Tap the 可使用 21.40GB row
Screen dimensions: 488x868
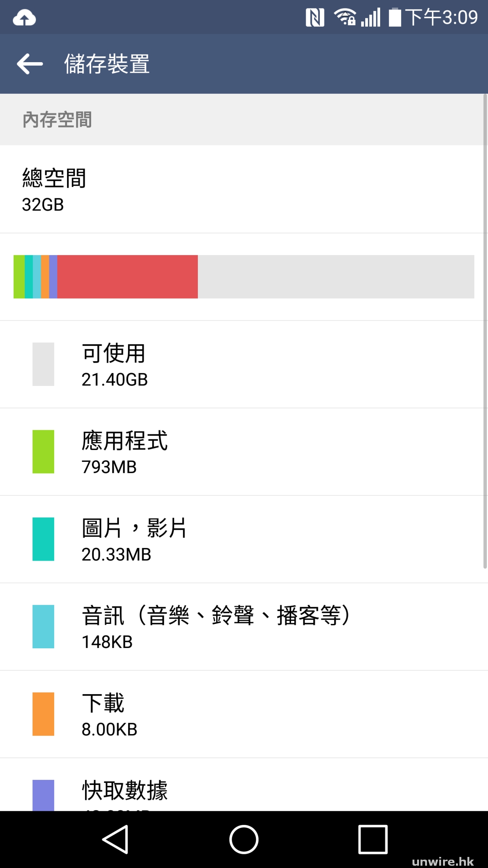click(244, 365)
